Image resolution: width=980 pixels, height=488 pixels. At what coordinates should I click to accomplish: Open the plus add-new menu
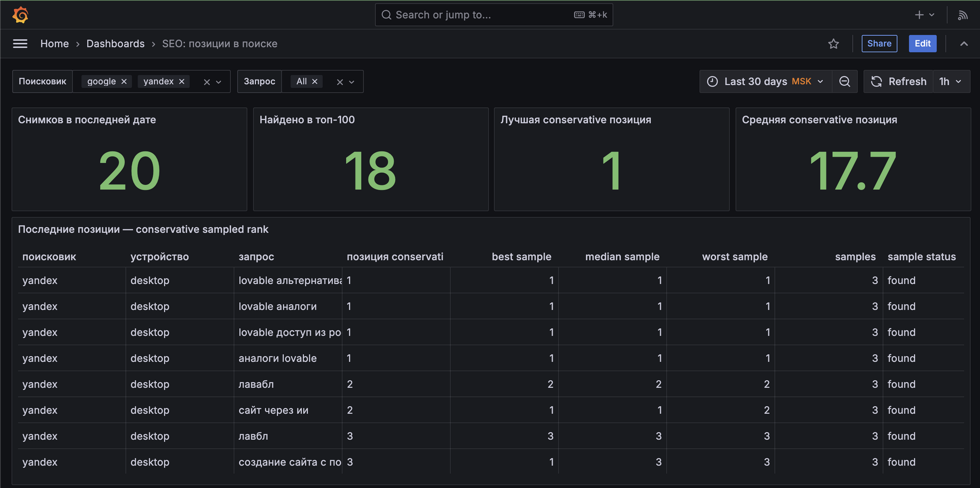click(924, 15)
